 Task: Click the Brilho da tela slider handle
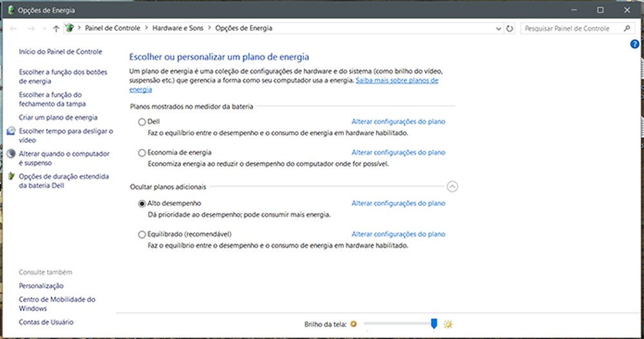pos(433,324)
